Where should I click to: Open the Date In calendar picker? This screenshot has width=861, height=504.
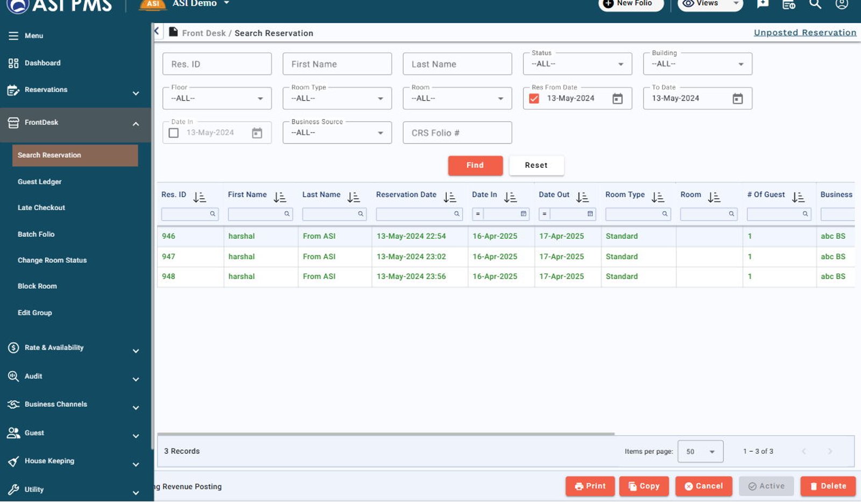[257, 133]
